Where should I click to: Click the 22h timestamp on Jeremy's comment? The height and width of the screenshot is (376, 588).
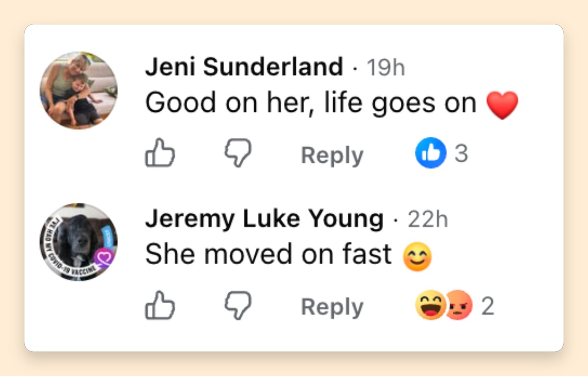pyautogui.click(x=428, y=220)
